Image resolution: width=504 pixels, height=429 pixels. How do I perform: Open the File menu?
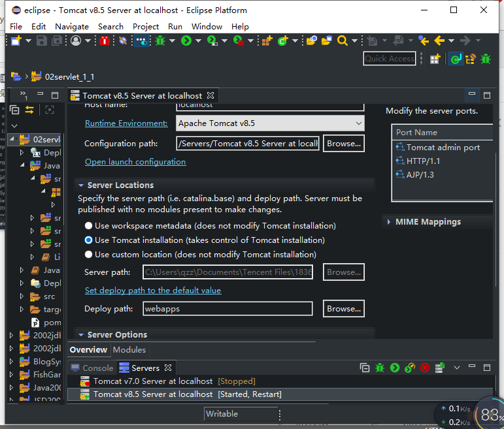(x=16, y=27)
